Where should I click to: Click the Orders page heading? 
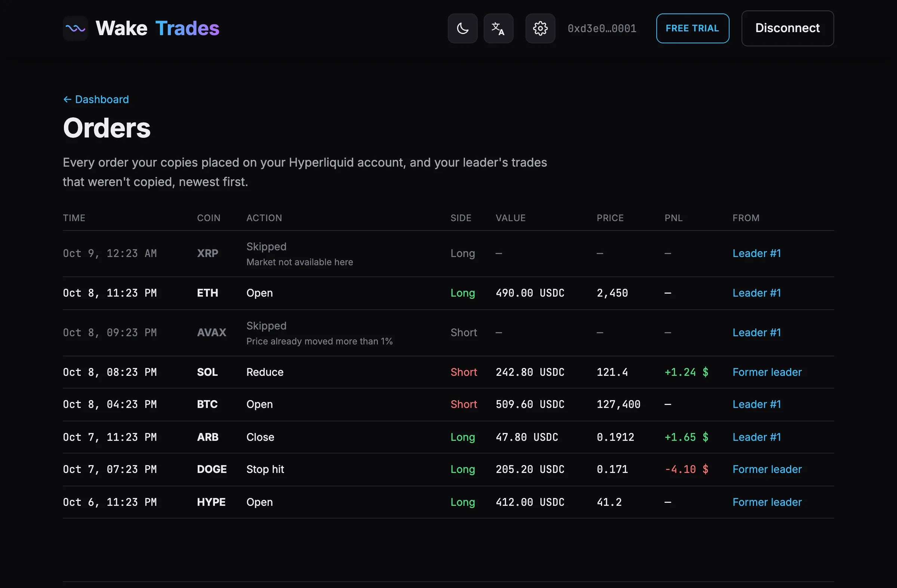point(107,128)
